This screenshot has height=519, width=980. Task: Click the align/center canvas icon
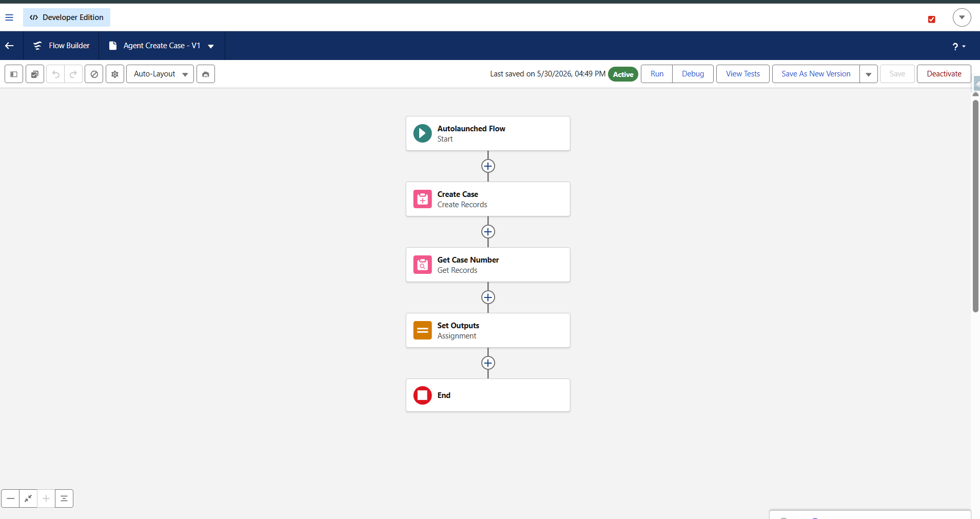[64, 498]
